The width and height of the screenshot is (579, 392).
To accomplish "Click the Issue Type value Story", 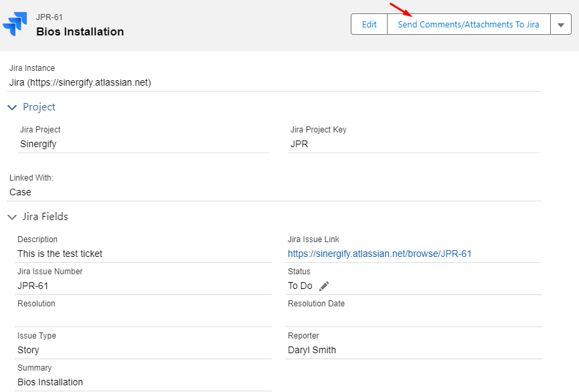I will click(28, 351).
